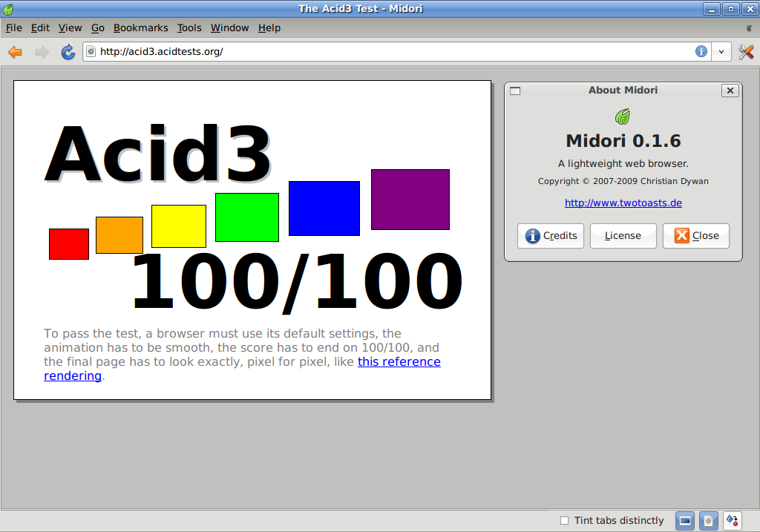Click into the URL address field

click(395, 52)
